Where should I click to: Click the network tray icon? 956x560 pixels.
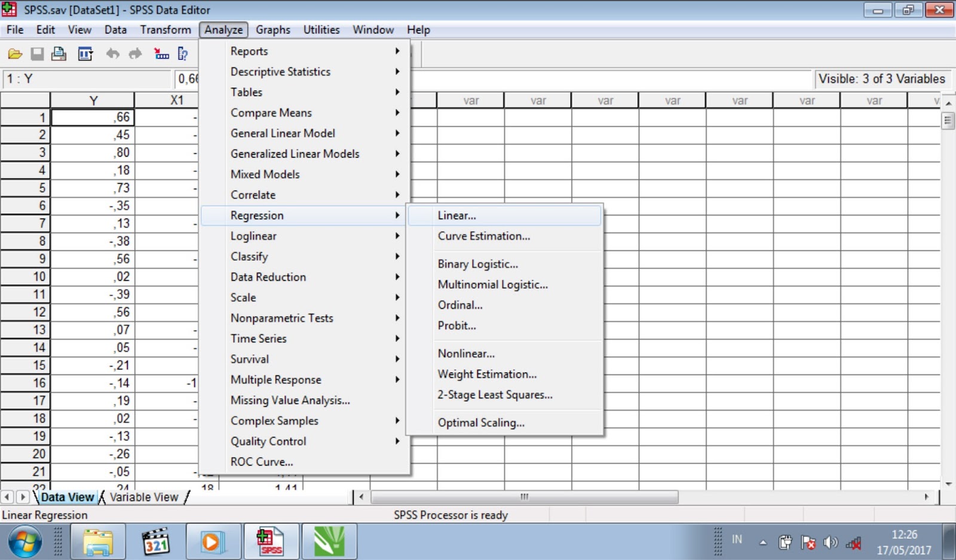(x=853, y=543)
